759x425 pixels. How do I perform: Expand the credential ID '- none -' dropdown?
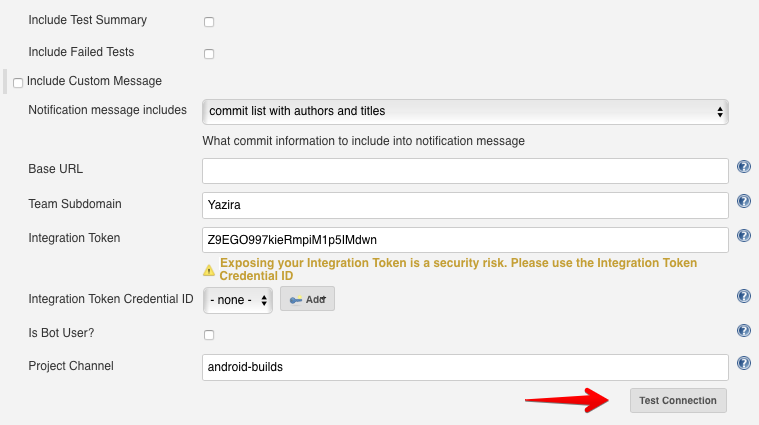[238, 300]
